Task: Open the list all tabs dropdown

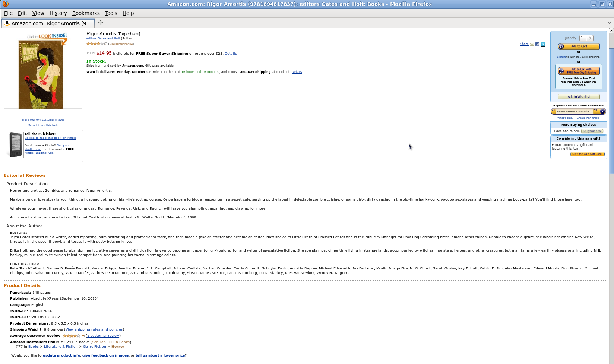Action: 609,23
